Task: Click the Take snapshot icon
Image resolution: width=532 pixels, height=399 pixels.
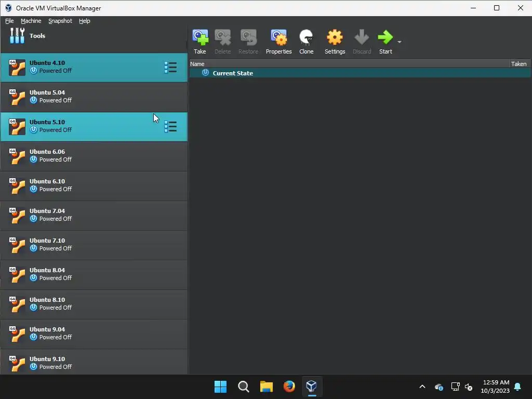Action: coord(200,37)
